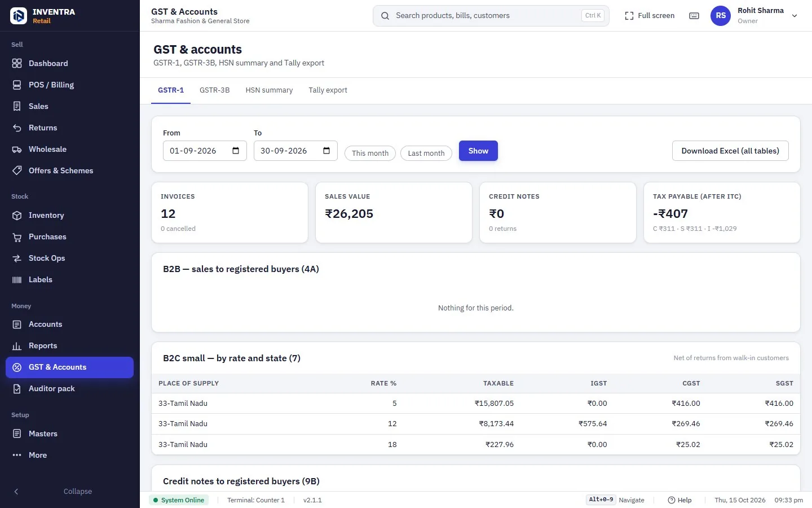The width and height of the screenshot is (812, 508).
Task: Click the Invoices card value 12
Action: 168,214
